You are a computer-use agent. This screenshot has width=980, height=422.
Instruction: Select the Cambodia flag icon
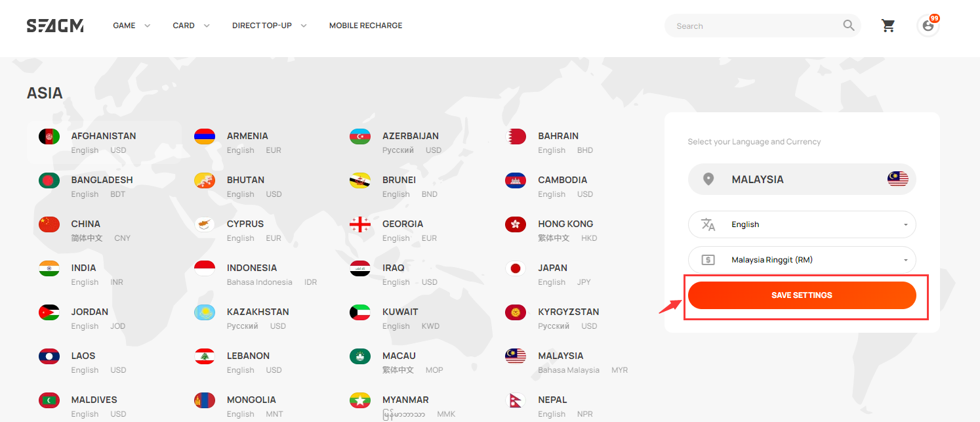(x=516, y=180)
